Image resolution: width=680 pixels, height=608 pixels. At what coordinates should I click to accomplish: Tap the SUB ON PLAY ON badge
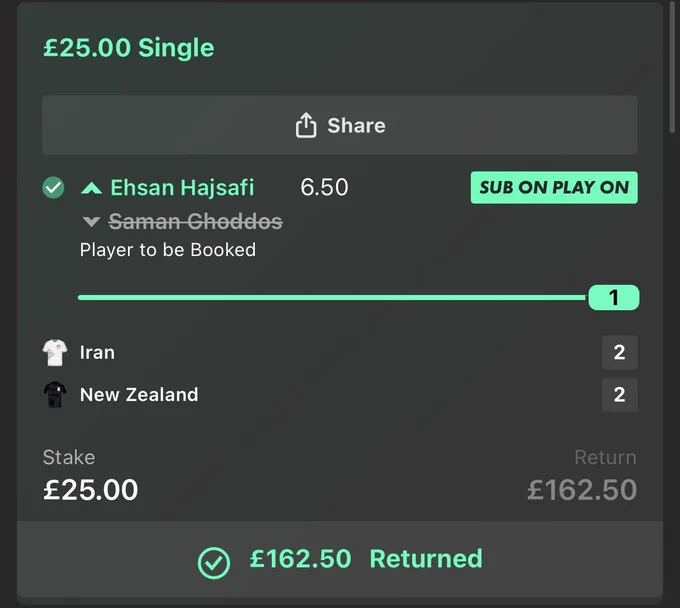pos(554,187)
